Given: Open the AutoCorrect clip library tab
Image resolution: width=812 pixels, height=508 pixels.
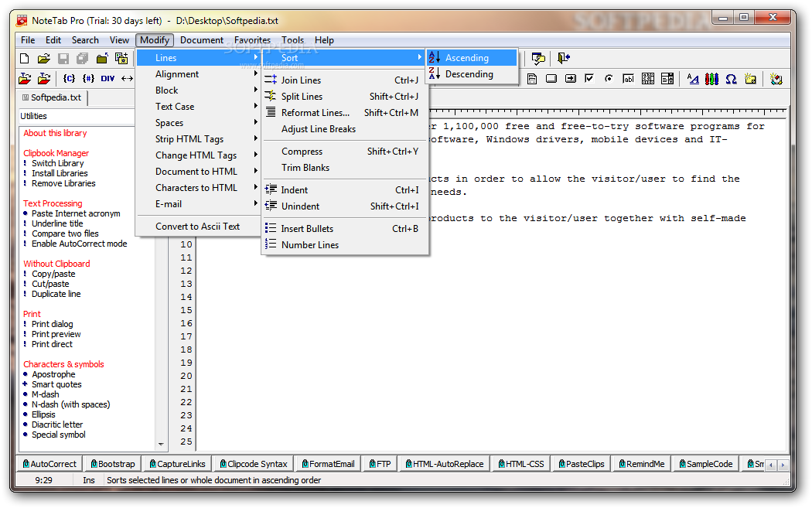Looking at the screenshot, I should 49,464.
